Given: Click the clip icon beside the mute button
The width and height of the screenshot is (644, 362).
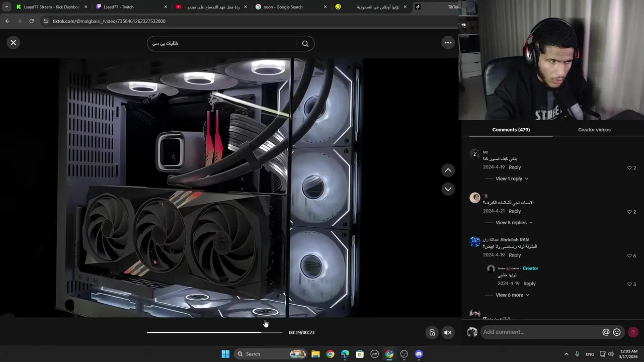Looking at the screenshot, I should click(432, 332).
